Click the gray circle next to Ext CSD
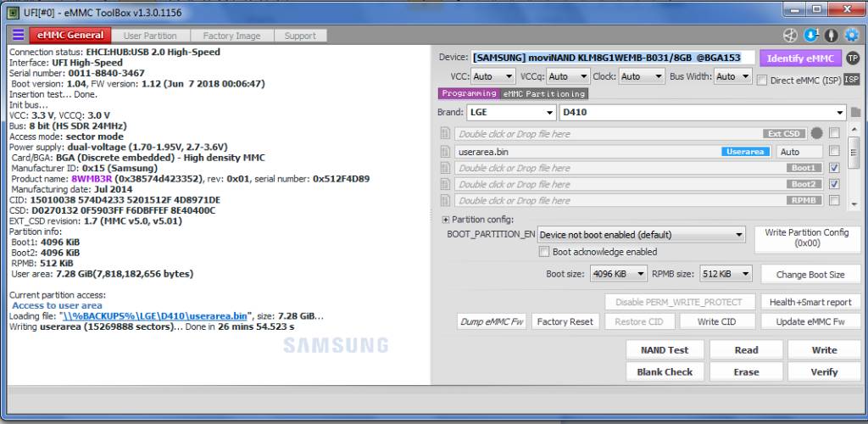 [816, 133]
